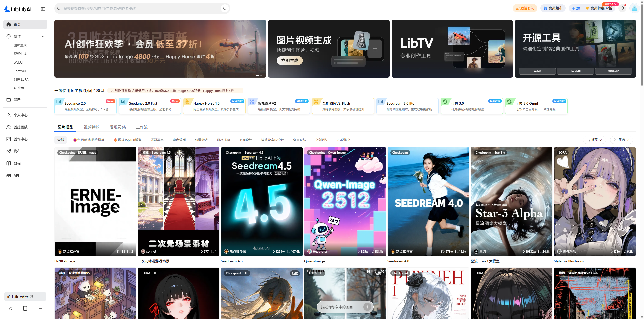This screenshot has width=644, height=319.
Task: Open the 推荐 sort dropdown
Action: pos(594,140)
